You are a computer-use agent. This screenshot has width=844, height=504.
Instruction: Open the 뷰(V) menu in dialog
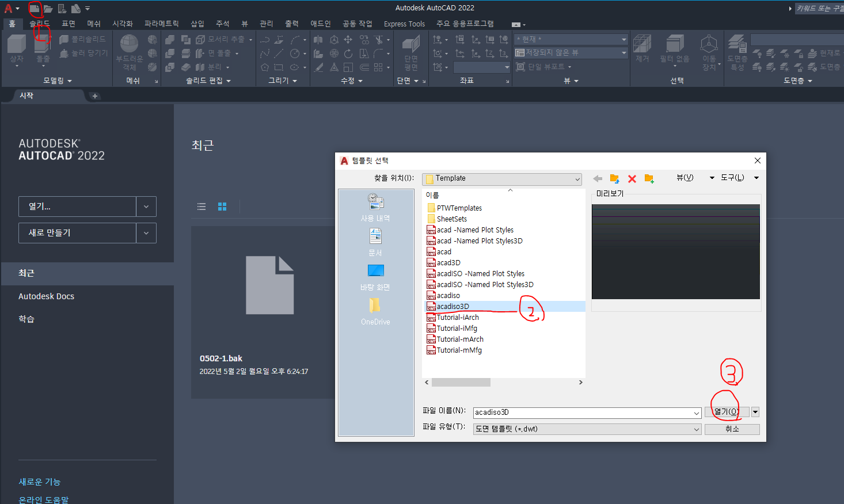coord(685,178)
